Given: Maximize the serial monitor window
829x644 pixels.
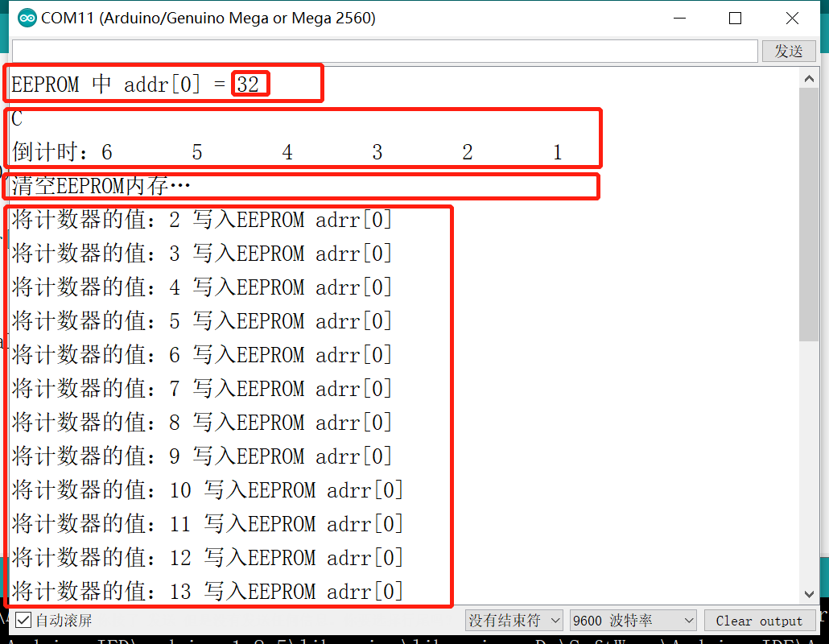Looking at the screenshot, I should pos(734,17).
